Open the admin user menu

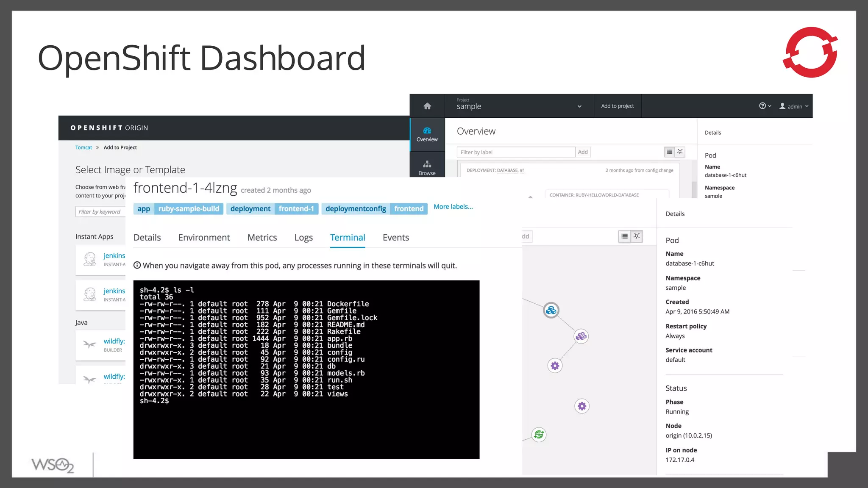(794, 106)
